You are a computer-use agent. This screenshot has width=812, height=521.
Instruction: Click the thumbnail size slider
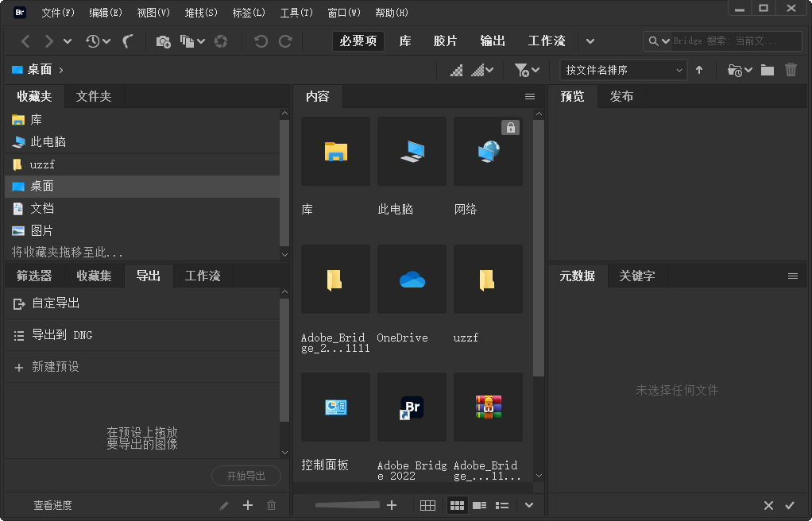point(346,504)
